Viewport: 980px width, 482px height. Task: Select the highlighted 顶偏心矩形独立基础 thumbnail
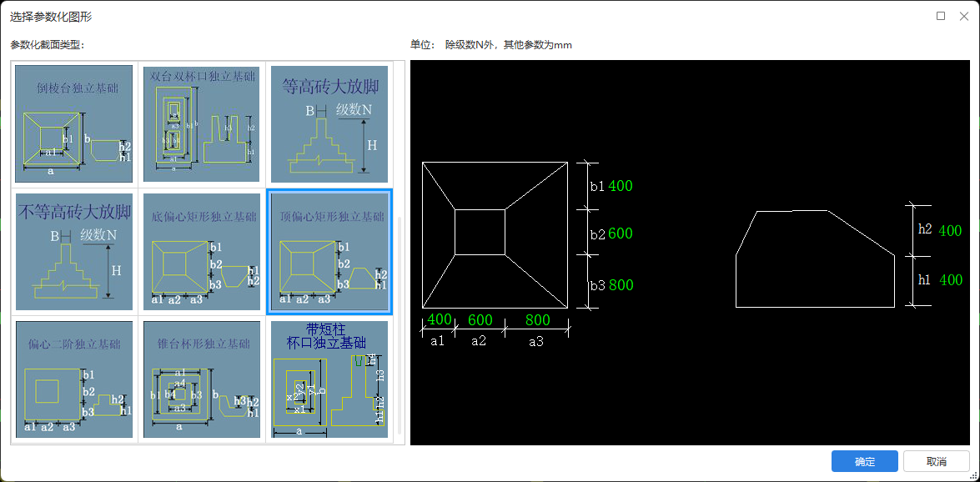point(329,251)
